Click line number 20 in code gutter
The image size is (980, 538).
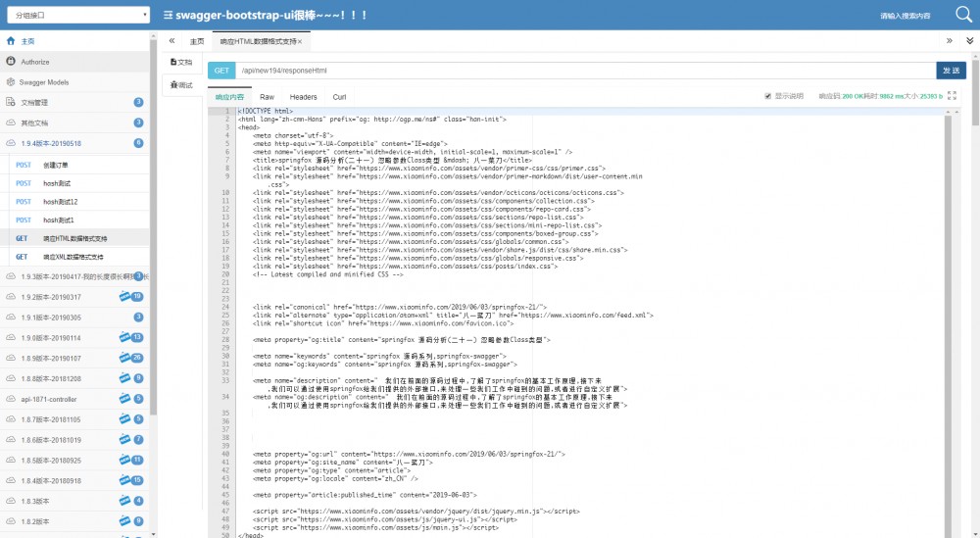click(x=225, y=273)
